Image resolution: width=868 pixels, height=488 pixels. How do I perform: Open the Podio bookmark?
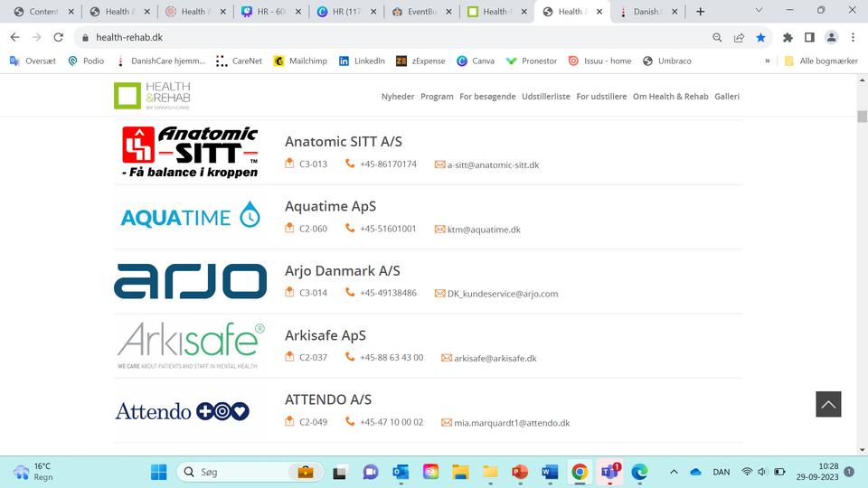(86, 61)
